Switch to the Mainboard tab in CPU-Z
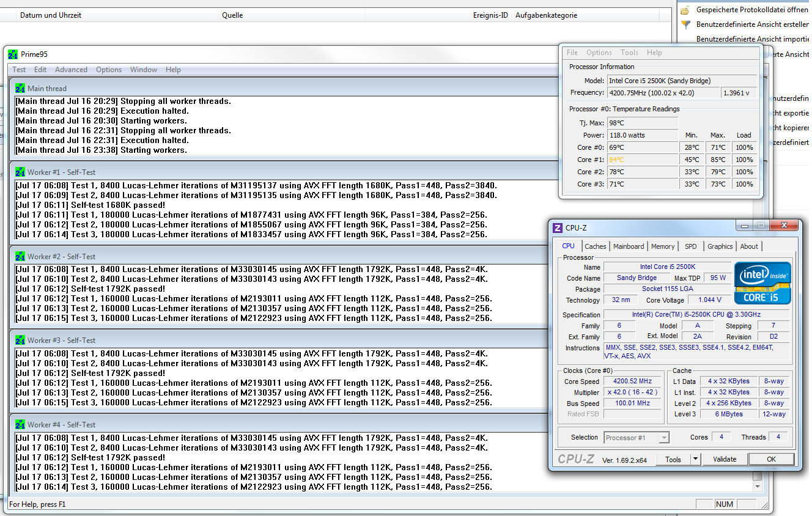The image size is (812, 516). 629,246
